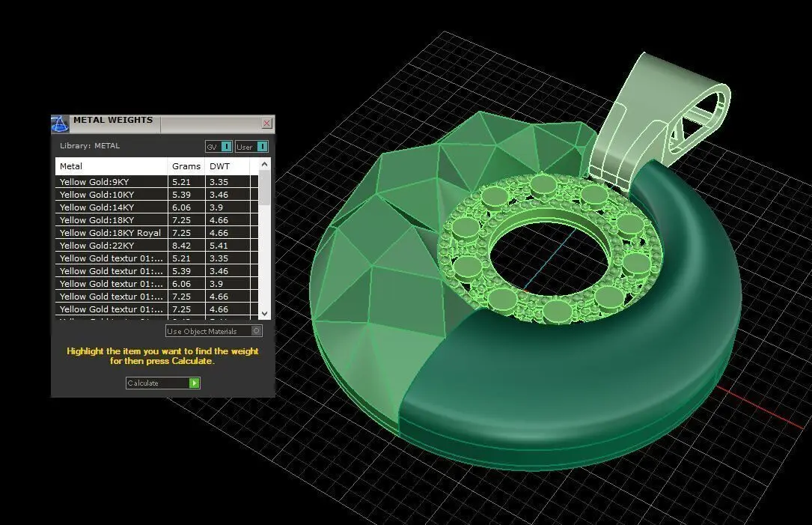This screenshot has height=525, width=812.
Task: Select the Yellow Gold:22KY row
Action: click(157, 246)
